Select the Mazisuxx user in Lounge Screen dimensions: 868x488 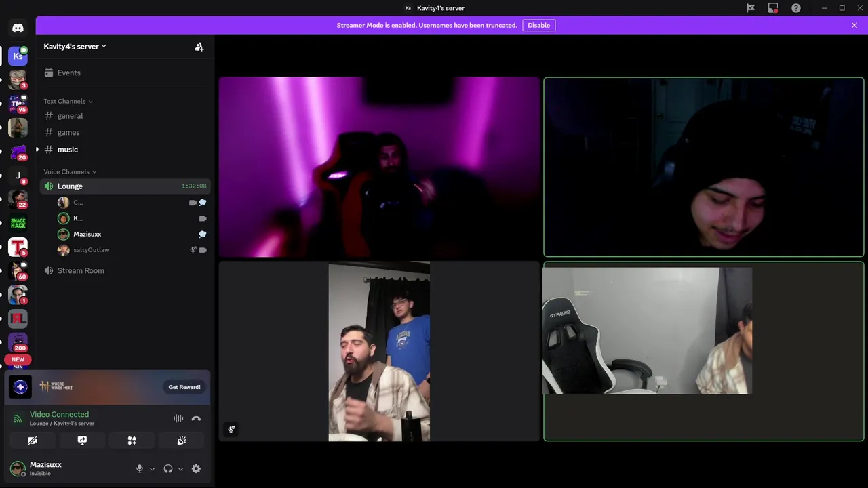pyautogui.click(x=132, y=234)
